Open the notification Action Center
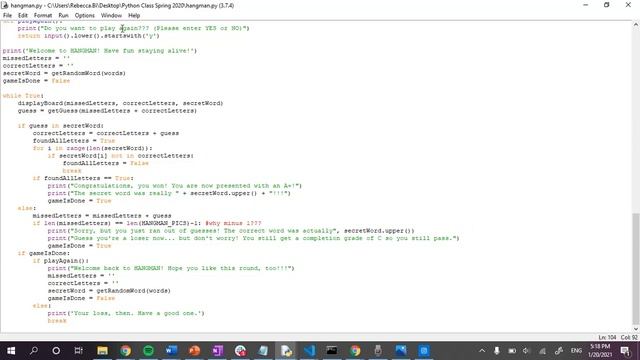Viewport: 640px width, 360px height. pos(625,351)
